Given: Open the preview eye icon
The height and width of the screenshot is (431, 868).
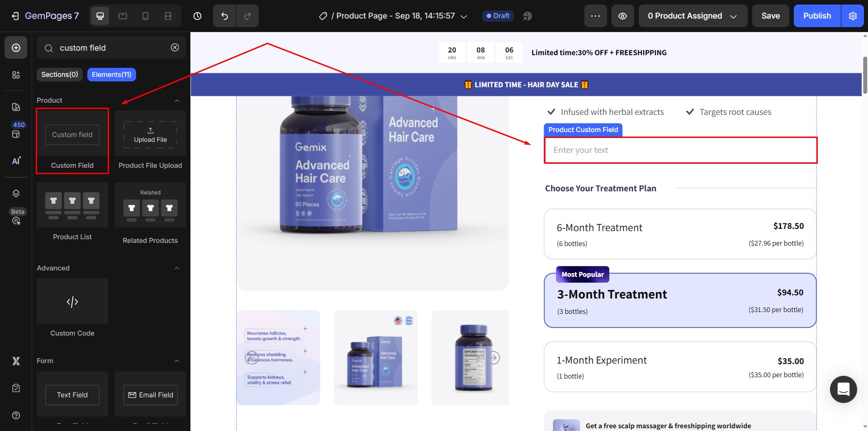Looking at the screenshot, I should coord(622,16).
